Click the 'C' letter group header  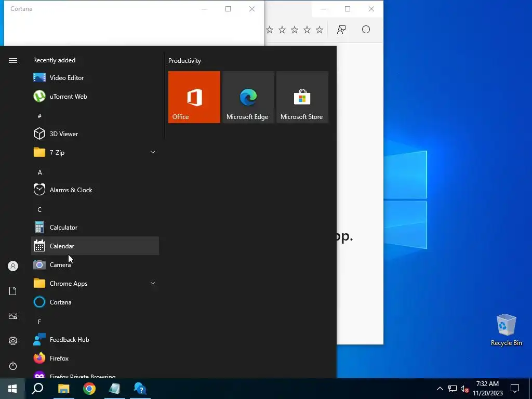tap(39, 210)
